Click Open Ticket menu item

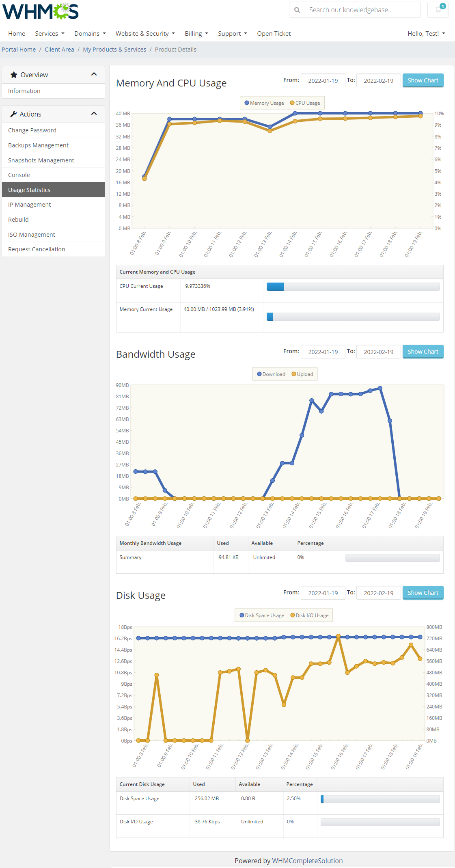[274, 34]
